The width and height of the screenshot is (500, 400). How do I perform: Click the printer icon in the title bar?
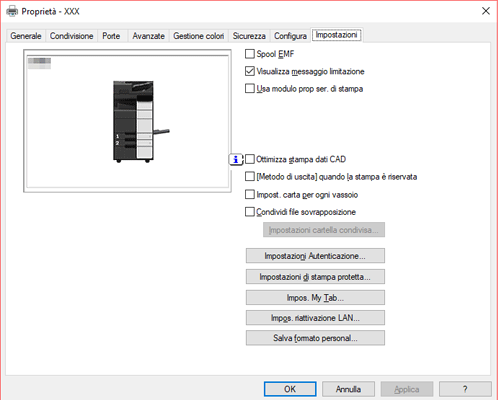point(12,11)
